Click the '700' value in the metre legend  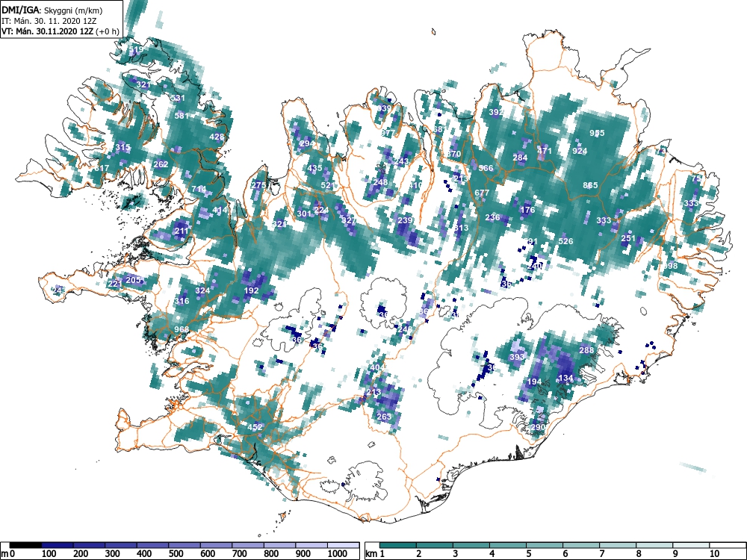[239, 554]
